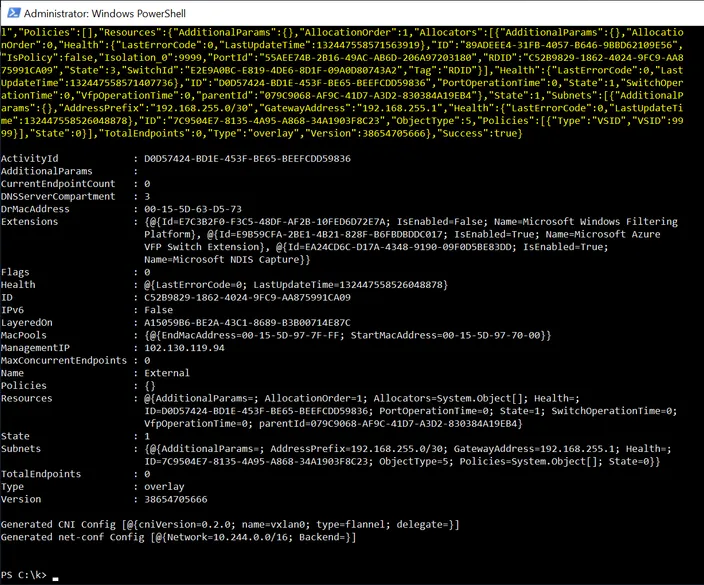This screenshot has height=585, width=704.
Task: Click the MacPools EndMacAddress line
Action: 348,335
